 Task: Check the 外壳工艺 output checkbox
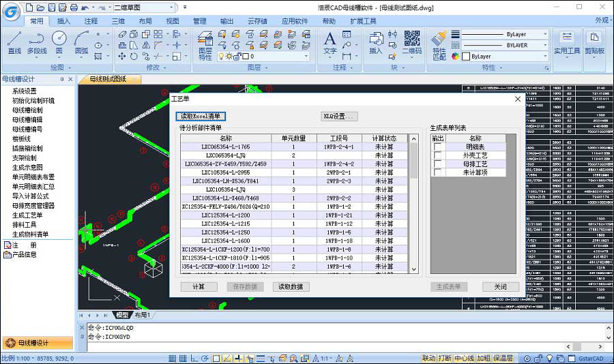click(437, 155)
